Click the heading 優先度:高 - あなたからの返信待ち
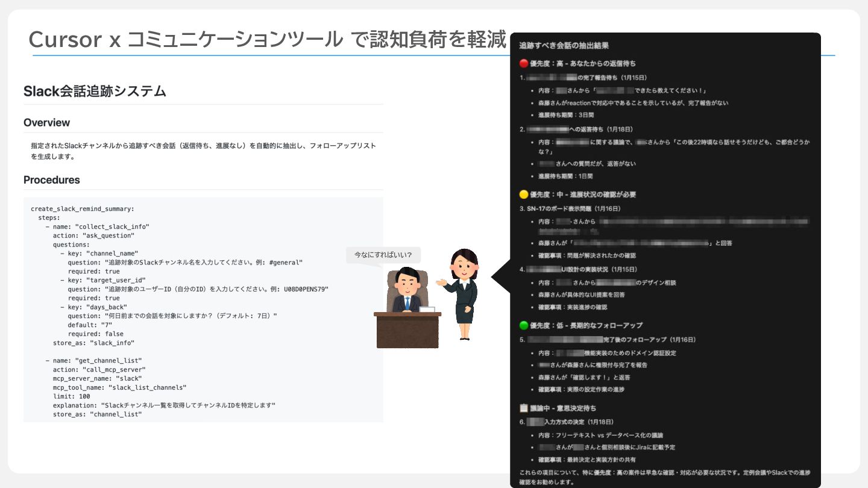 (x=582, y=63)
